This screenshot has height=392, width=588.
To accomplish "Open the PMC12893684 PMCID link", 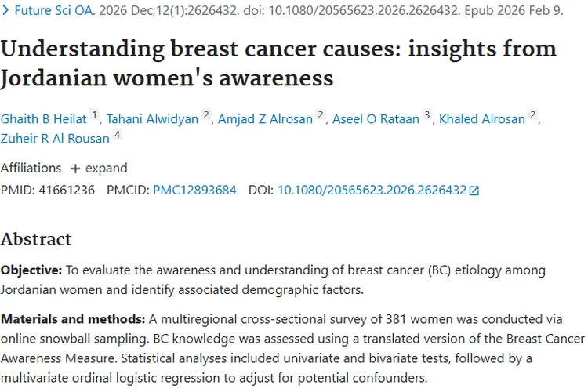I will click(x=194, y=190).
